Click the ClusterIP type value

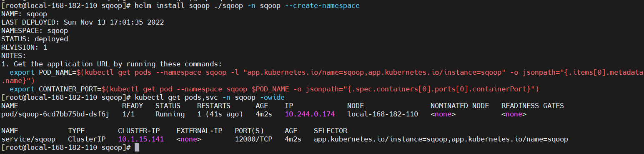pos(87,139)
